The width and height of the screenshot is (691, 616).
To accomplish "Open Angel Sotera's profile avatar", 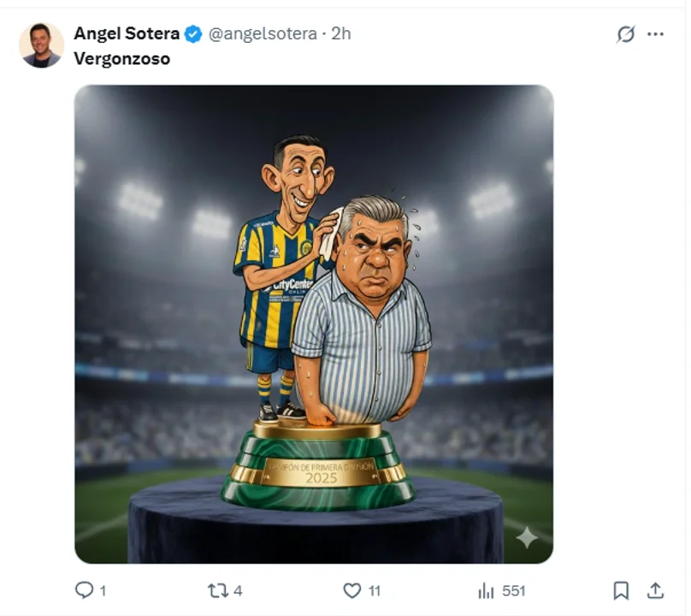I will pyautogui.click(x=41, y=45).
